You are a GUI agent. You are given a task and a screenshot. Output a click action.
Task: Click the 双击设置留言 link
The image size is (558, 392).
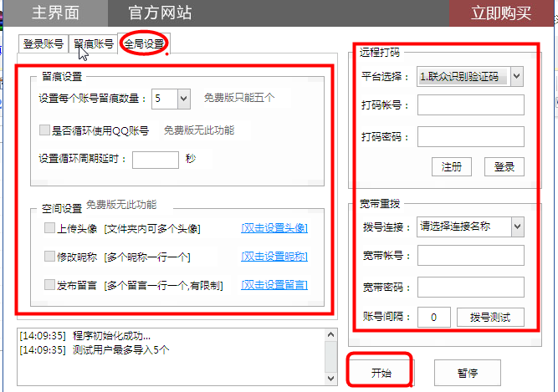pyautogui.click(x=274, y=285)
